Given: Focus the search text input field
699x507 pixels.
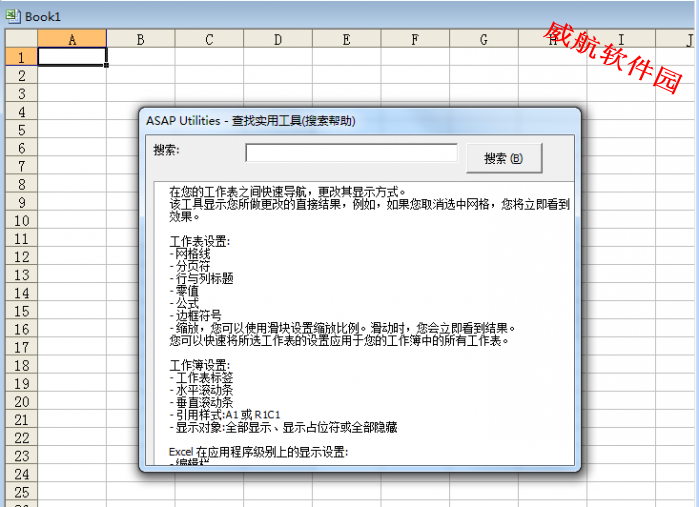Looking at the screenshot, I should tap(351, 153).
